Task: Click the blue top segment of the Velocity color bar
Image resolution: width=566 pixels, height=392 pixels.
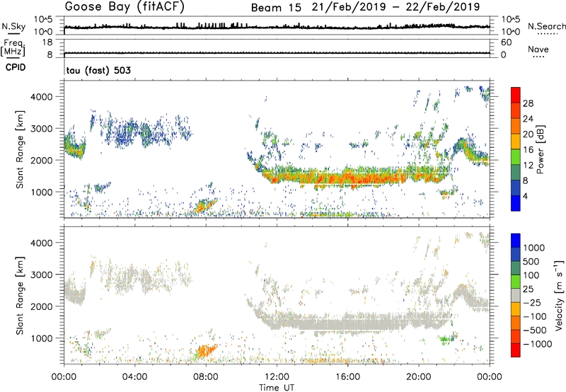Action: [x=516, y=241]
